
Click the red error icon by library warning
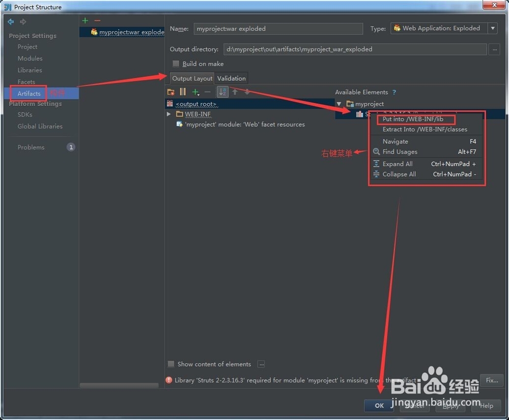click(x=169, y=380)
